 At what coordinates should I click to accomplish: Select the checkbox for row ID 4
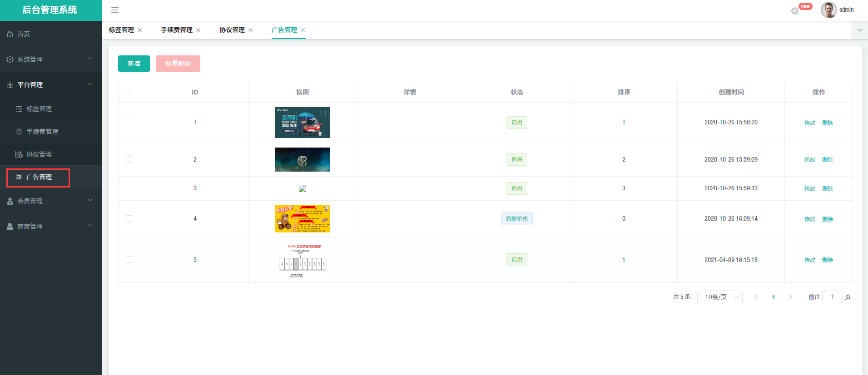129,218
